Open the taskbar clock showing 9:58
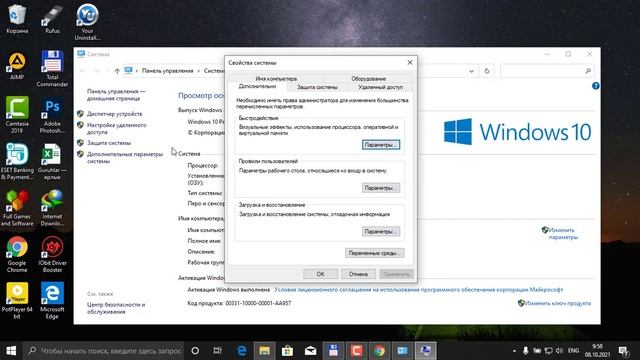The width and height of the screenshot is (640, 360). point(598,351)
